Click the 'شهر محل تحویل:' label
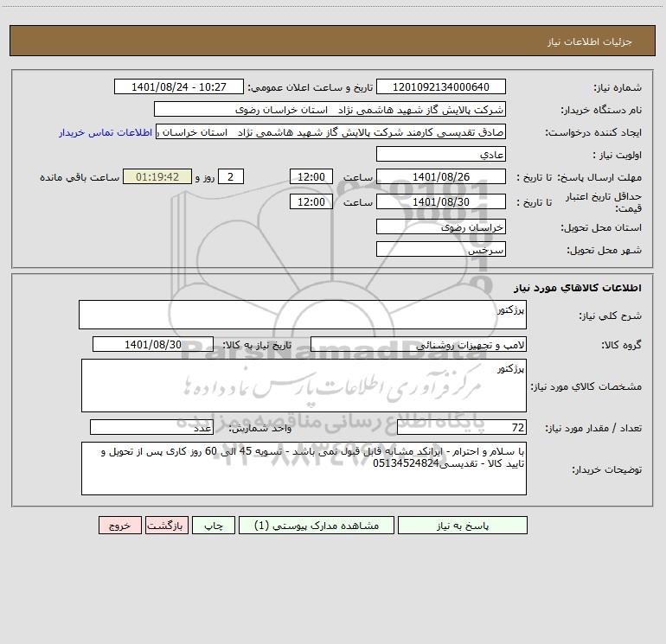This screenshot has width=666, height=644. click(x=605, y=251)
